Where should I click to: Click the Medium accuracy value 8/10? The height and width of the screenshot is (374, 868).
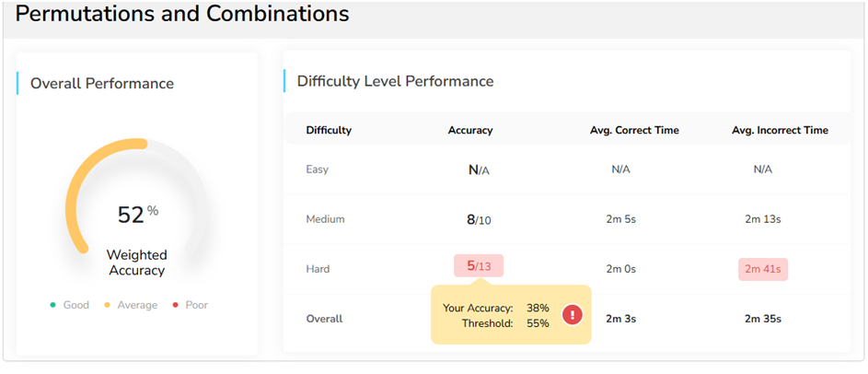(x=479, y=219)
